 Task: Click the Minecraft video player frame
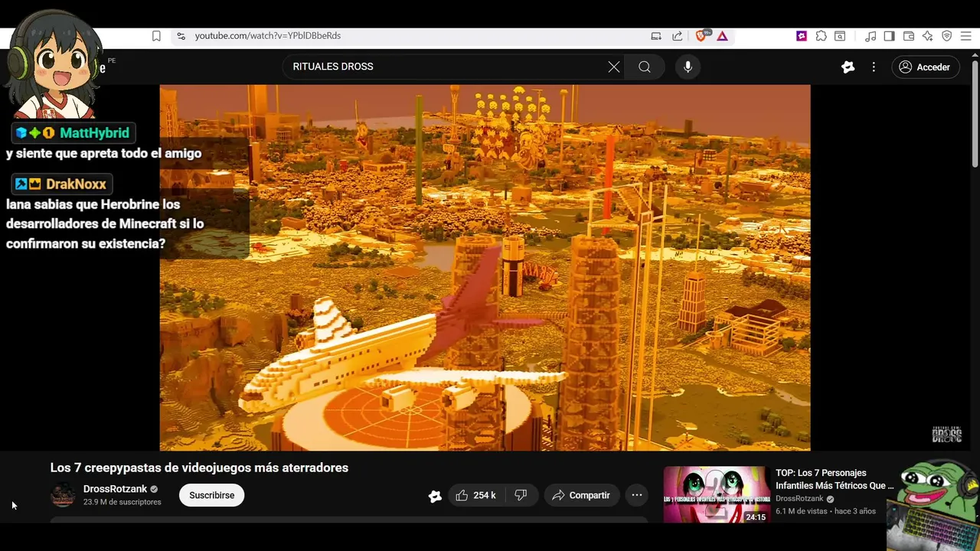tap(485, 268)
